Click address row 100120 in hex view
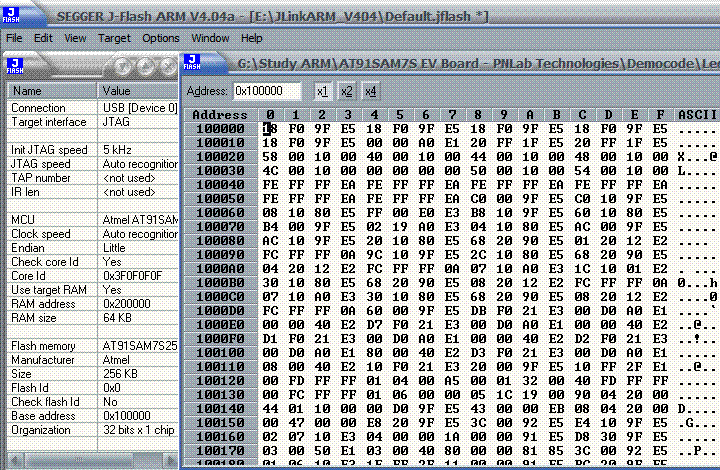Viewport: 720px width, 470px height. [220, 381]
